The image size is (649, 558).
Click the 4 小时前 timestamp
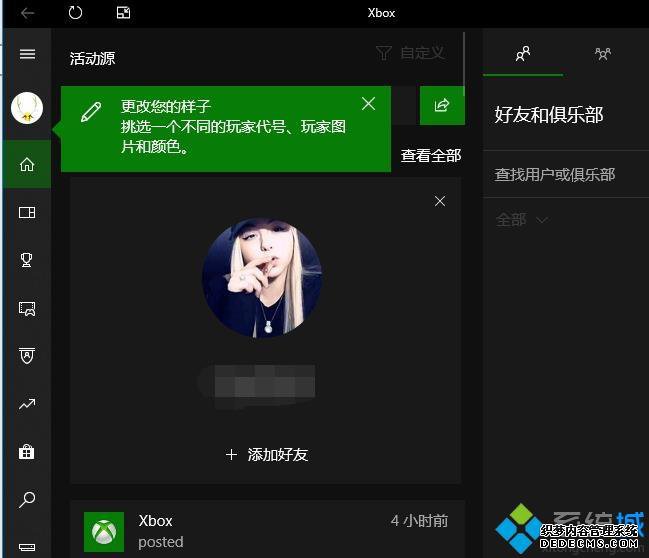click(419, 521)
